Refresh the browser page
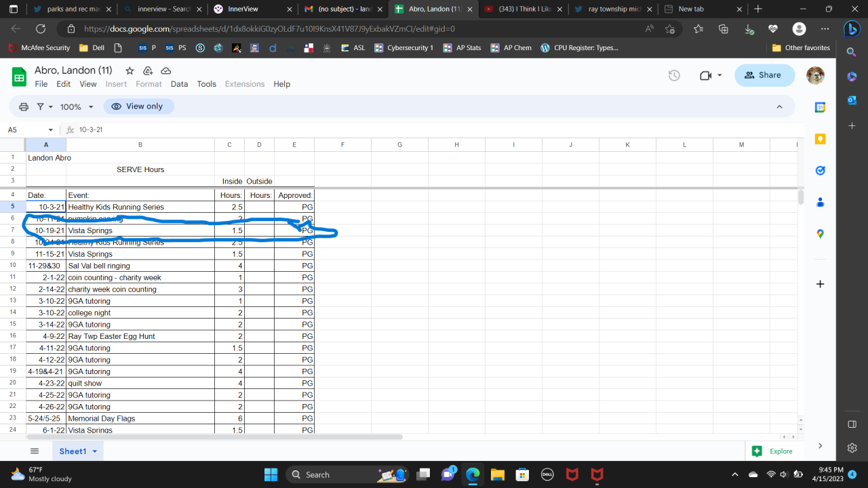868x488 pixels. click(x=41, y=29)
